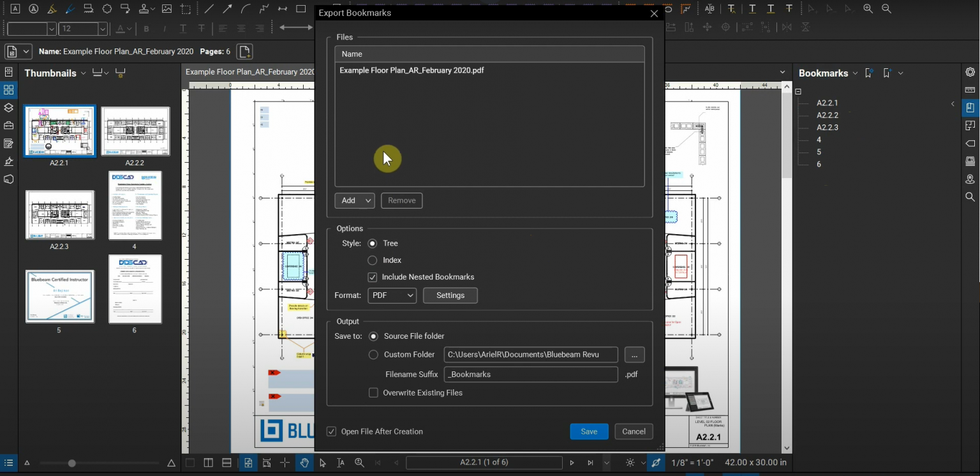This screenshot has width=980, height=476.
Task: Open the Search panel
Action: (970, 197)
